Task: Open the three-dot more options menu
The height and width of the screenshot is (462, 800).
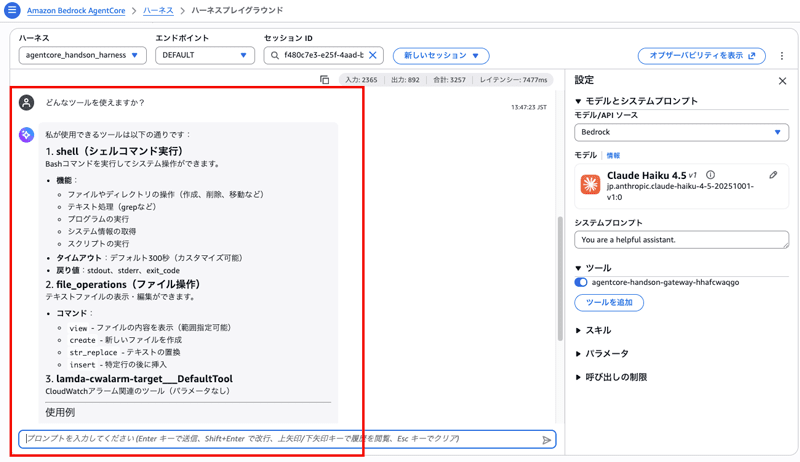Action: [782, 56]
